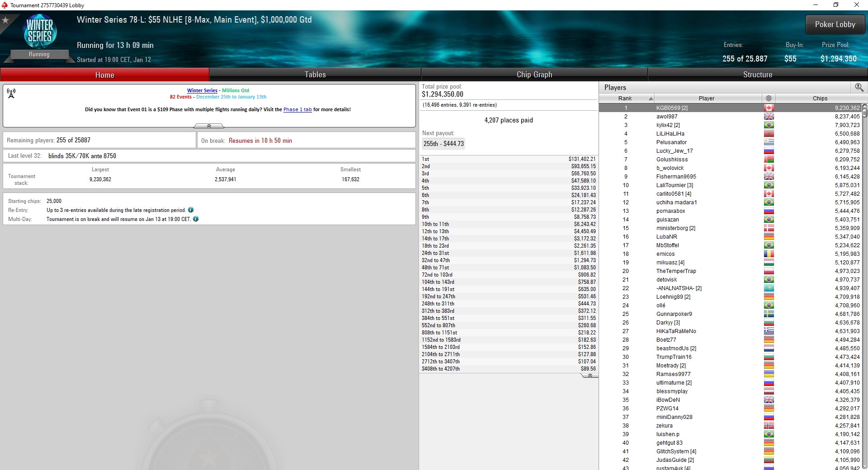
Task: Click 1st place payout $131,402.21
Action: click(x=509, y=159)
